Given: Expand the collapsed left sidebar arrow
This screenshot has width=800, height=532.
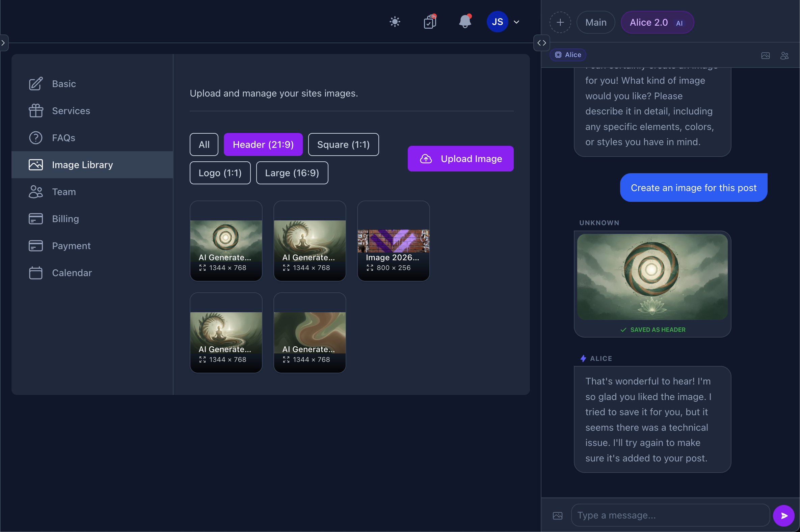Looking at the screenshot, I should coord(3,43).
